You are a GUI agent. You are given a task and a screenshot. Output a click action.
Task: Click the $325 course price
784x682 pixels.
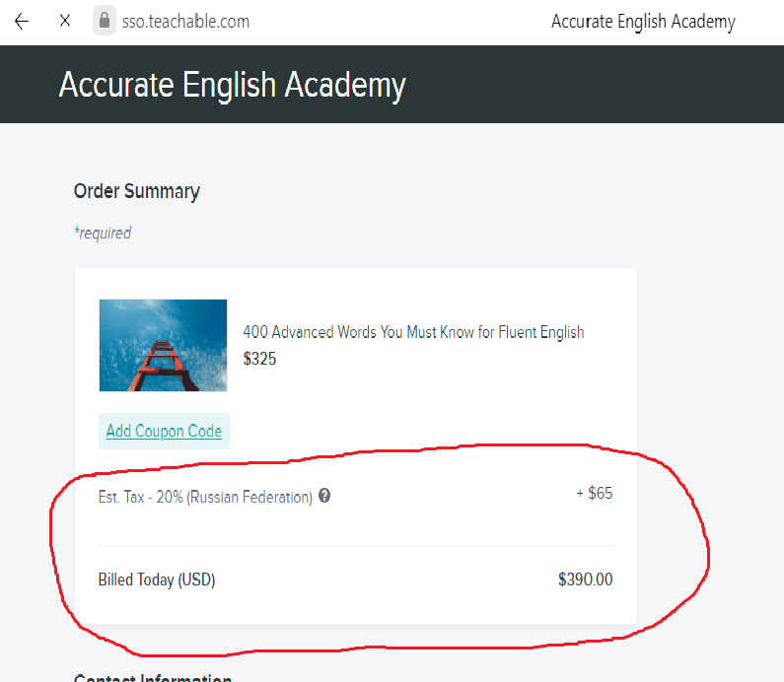[259, 359]
